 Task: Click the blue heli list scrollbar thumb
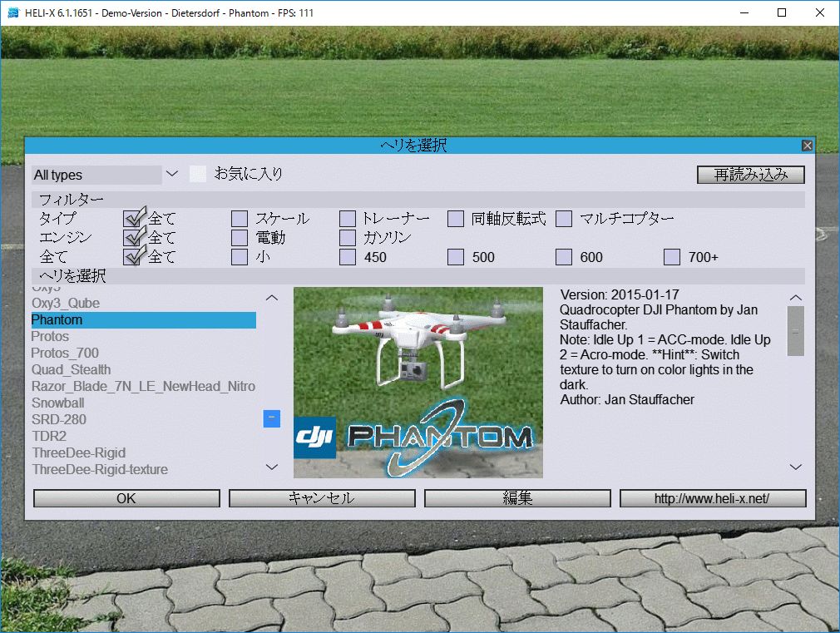272,418
